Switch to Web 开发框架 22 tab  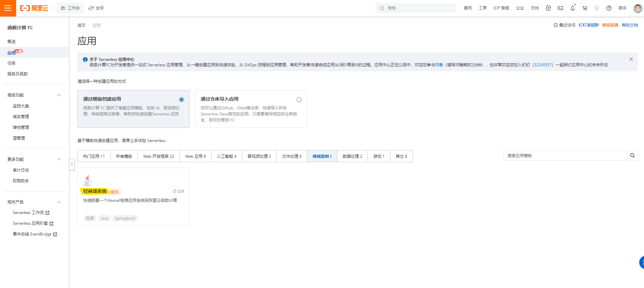(x=159, y=156)
